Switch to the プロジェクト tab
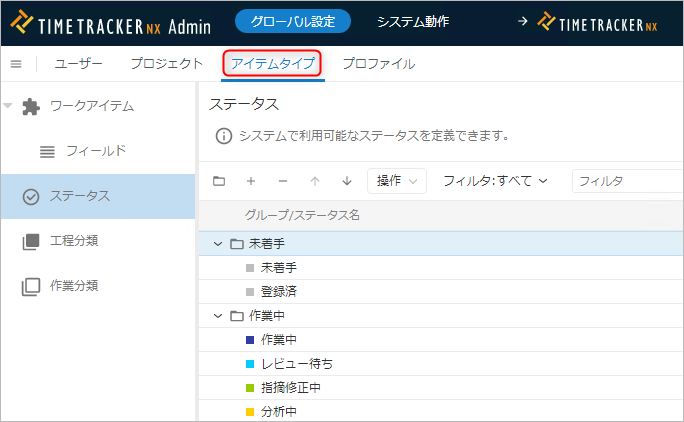684x422 pixels. pos(167,64)
